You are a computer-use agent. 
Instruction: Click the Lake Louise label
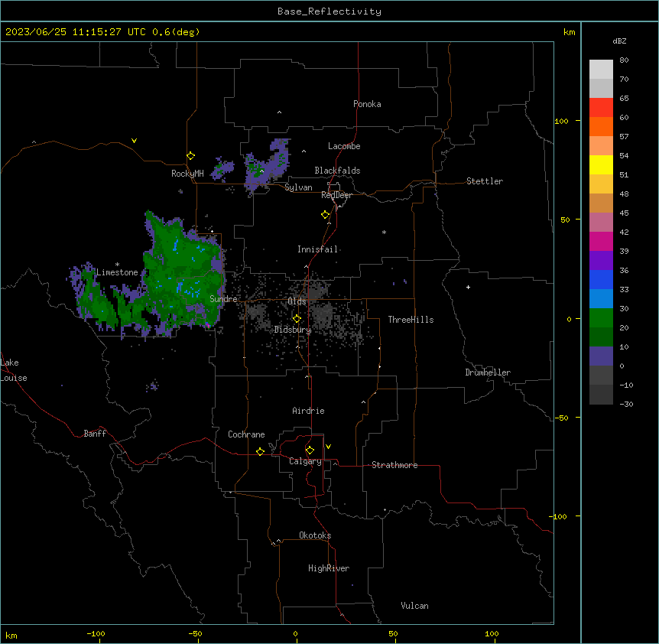pos(14,370)
